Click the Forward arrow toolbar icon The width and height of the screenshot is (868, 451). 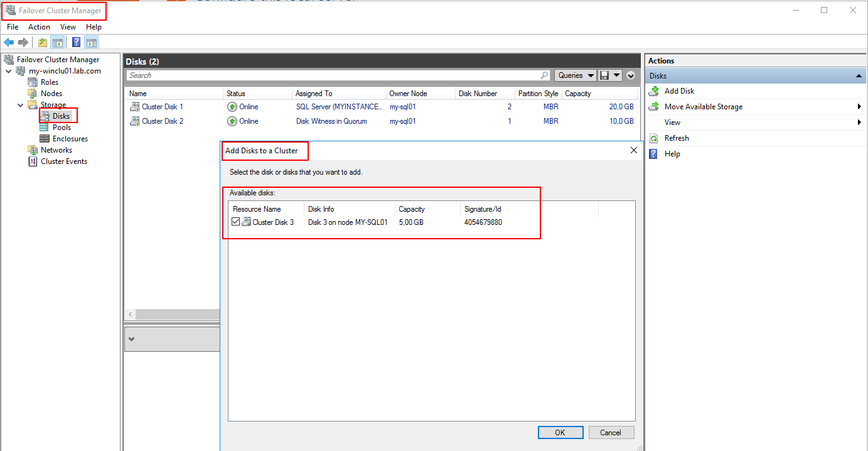pos(23,43)
